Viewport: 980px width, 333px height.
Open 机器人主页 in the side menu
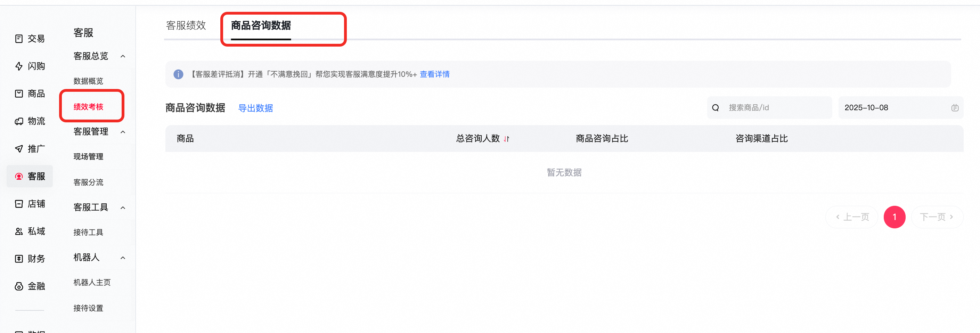[92, 282]
